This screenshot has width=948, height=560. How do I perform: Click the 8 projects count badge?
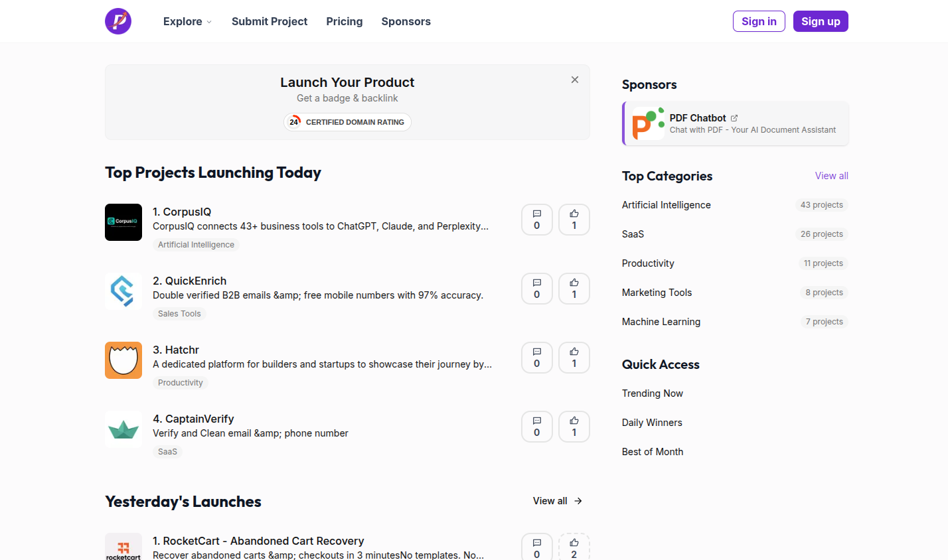tap(825, 293)
